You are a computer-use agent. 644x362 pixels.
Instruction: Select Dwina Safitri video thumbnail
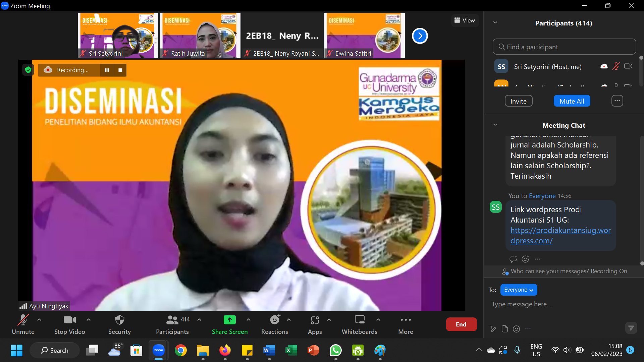(x=364, y=36)
